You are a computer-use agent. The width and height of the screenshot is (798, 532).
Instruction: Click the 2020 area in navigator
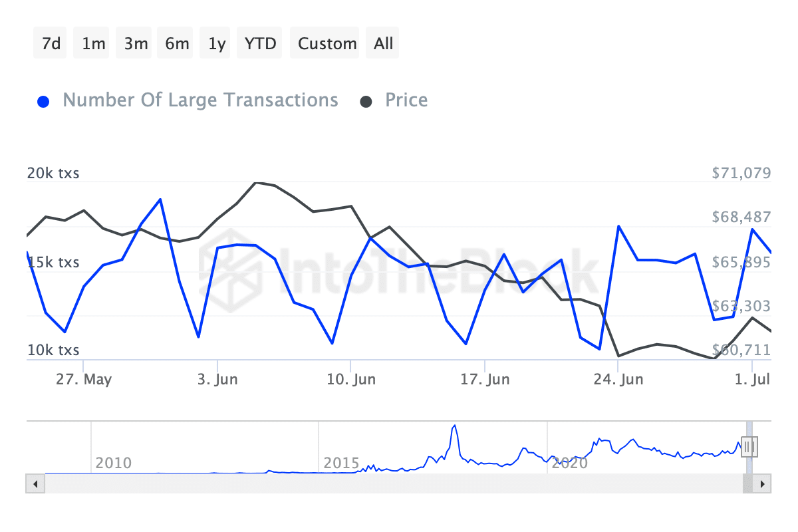pos(571,463)
